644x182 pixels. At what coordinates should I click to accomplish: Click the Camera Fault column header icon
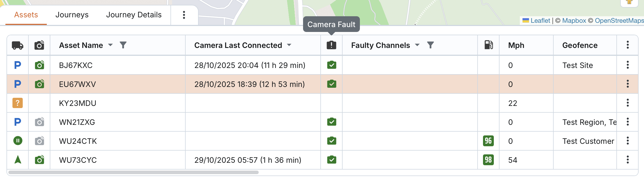(x=331, y=45)
